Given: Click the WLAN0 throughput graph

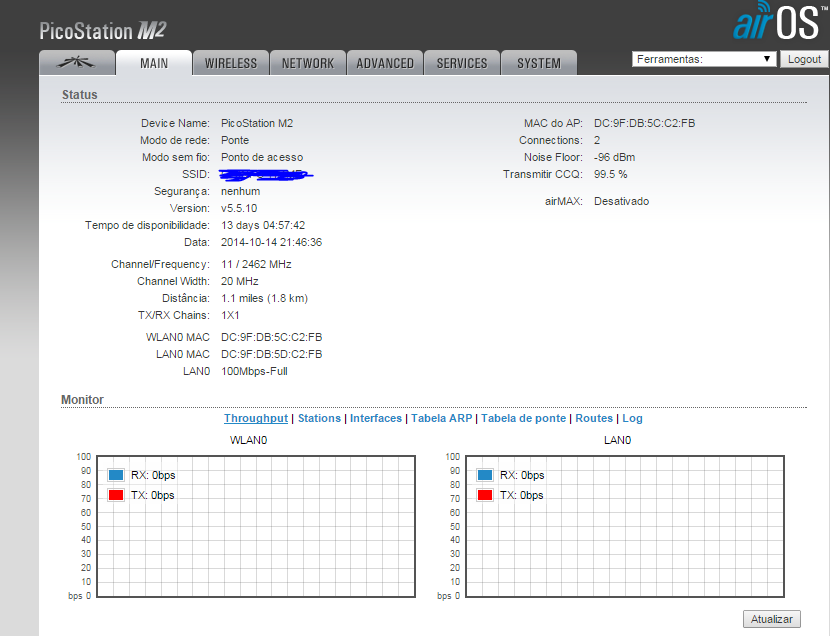Looking at the screenshot, I should pos(256,526).
